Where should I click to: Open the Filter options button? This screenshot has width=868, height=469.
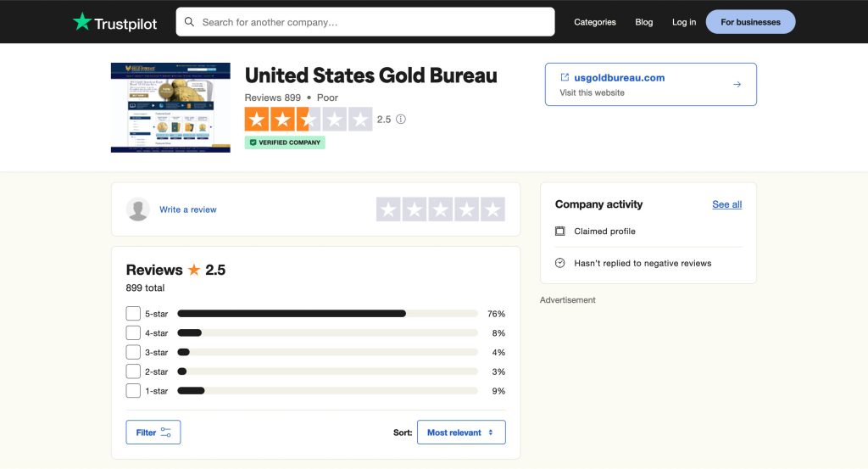click(x=153, y=433)
